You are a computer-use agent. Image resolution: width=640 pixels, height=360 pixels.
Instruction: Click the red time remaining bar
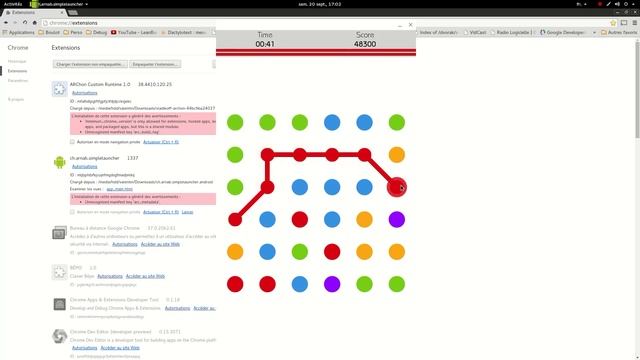tap(316, 52)
